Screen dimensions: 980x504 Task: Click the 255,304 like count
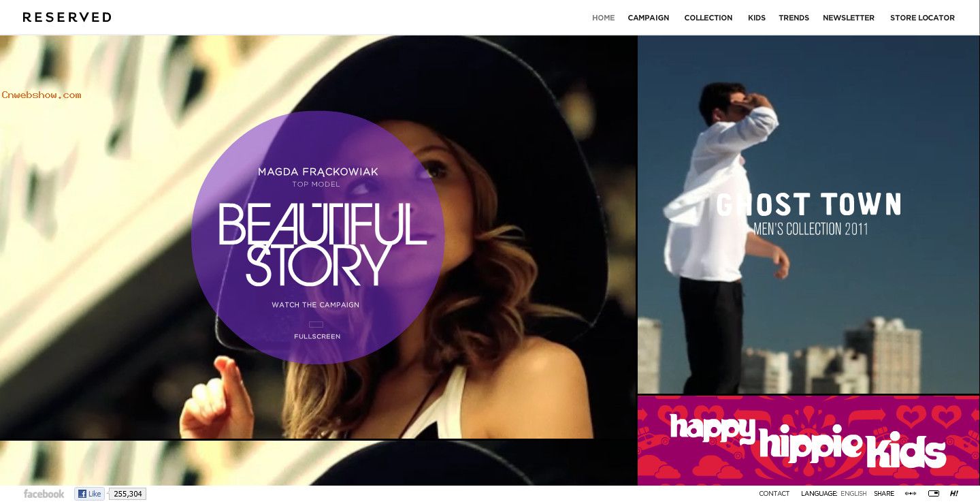point(128,494)
